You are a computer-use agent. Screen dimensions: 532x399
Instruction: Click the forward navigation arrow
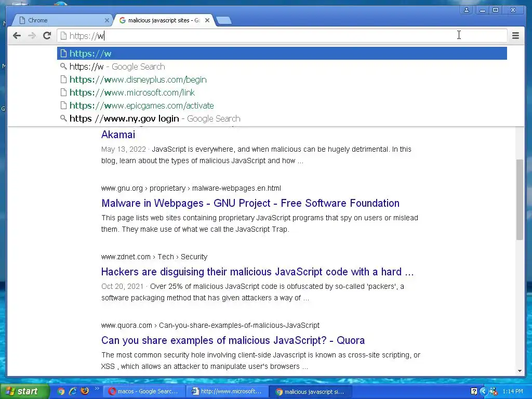tap(32, 36)
